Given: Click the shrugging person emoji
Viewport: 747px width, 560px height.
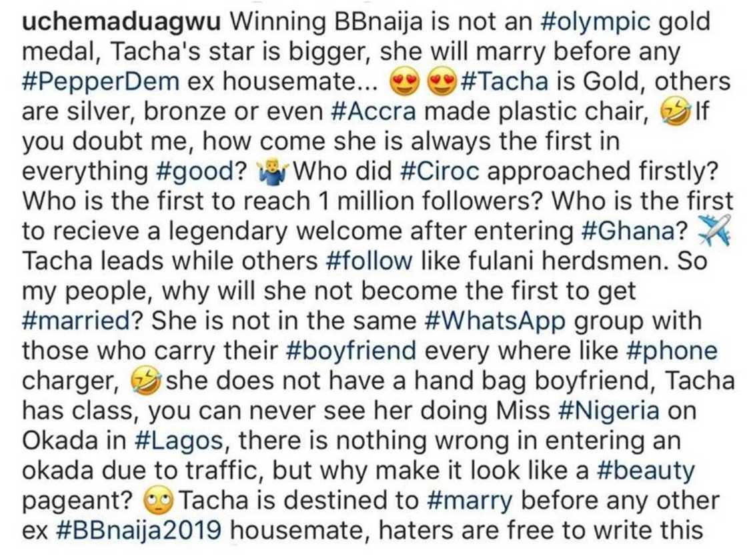Looking at the screenshot, I should 271,172.
